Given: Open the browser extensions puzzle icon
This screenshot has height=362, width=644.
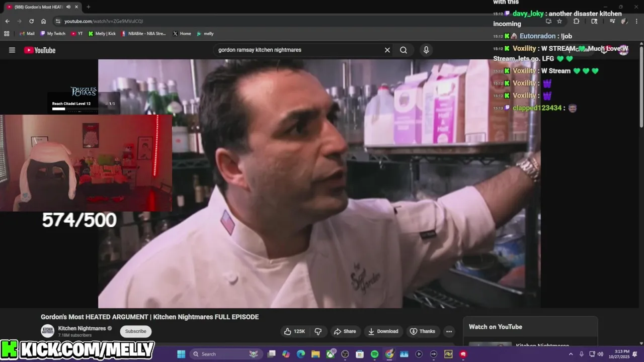Looking at the screenshot, I should click(x=577, y=21).
